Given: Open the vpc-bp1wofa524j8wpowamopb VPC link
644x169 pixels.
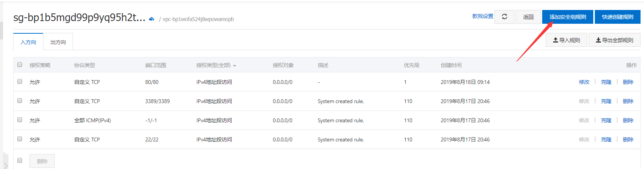Looking at the screenshot, I should (198, 19).
